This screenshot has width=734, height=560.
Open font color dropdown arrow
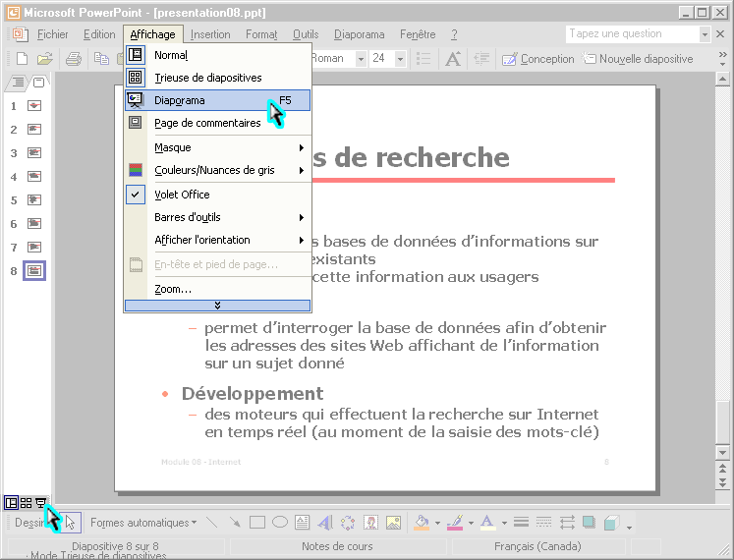click(504, 523)
